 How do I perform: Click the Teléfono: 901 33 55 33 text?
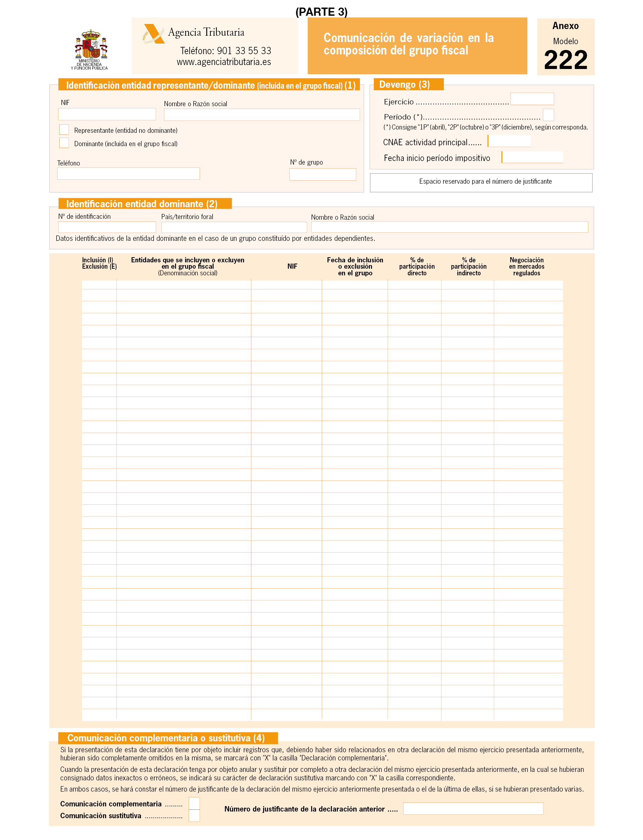pyautogui.click(x=225, y=51)
